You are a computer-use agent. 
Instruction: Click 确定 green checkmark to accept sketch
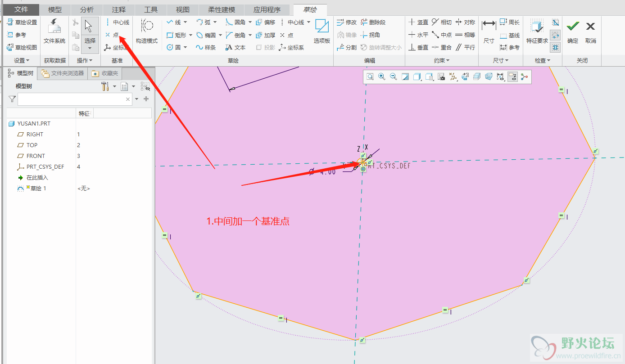point(573,31)
